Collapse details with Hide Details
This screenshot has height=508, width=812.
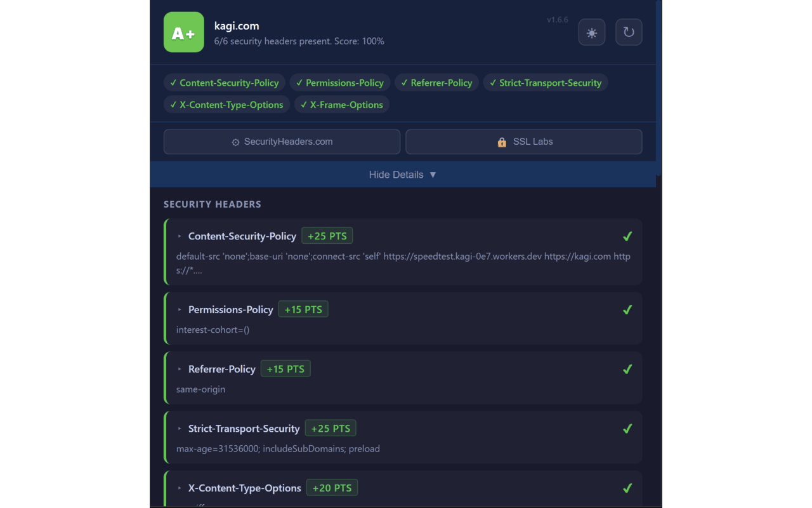coord(403,175)
